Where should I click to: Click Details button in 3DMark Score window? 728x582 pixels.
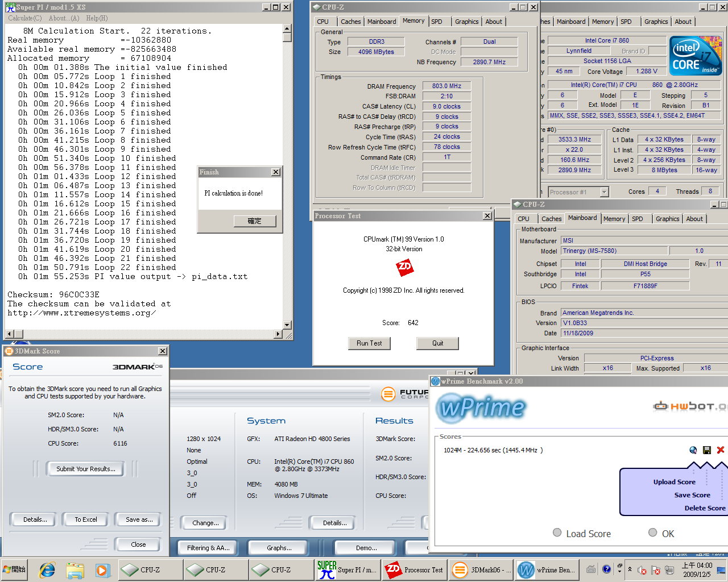tap(35, 519)
